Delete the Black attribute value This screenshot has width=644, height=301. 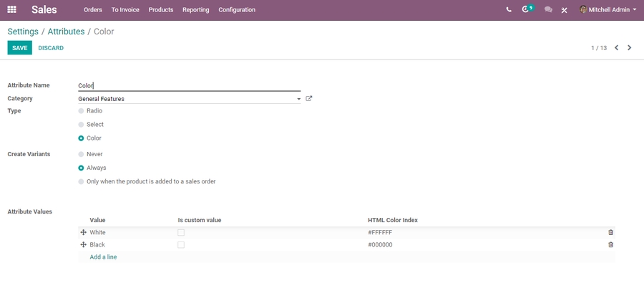tap(610, 245)
